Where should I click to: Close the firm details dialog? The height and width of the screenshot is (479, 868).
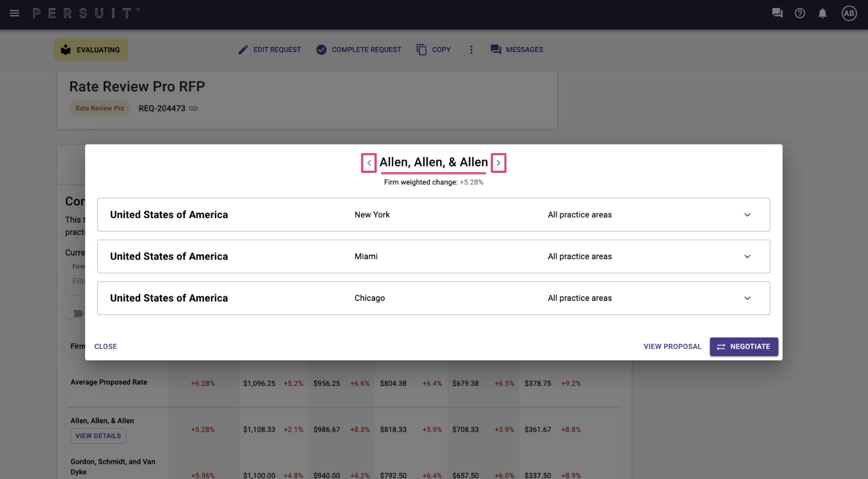(105, 347)
